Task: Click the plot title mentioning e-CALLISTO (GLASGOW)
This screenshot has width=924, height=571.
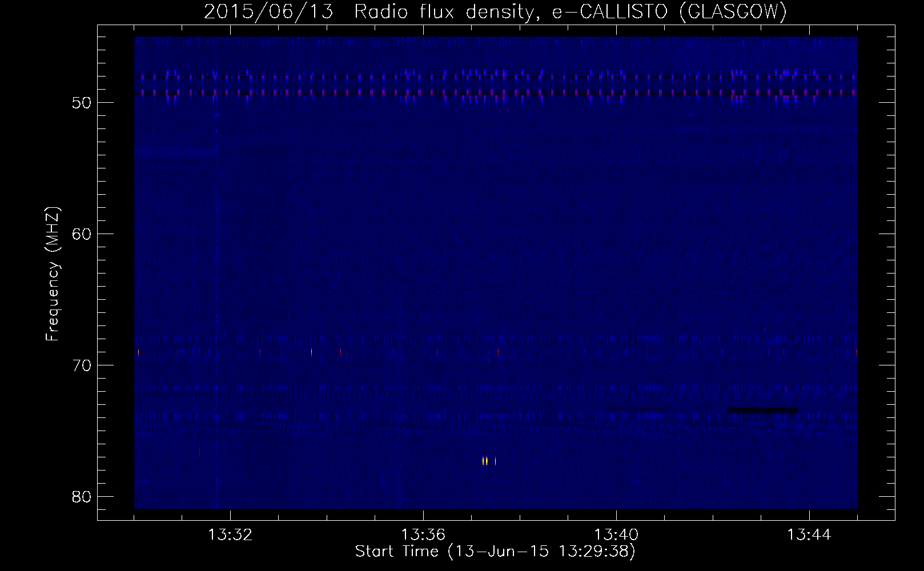Action: (x=495, y=11)
